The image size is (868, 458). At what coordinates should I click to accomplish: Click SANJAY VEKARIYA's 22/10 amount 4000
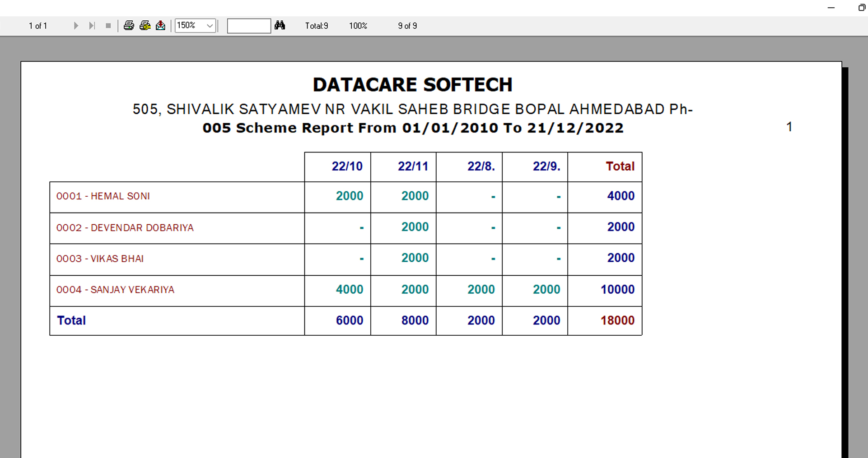point(350,290)
